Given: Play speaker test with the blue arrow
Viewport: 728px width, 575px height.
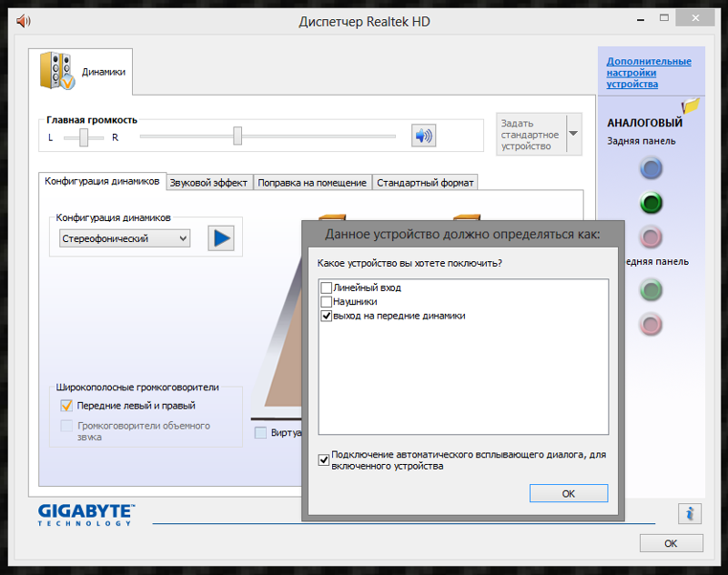Looking at the screenshot, I should point(221,238).
